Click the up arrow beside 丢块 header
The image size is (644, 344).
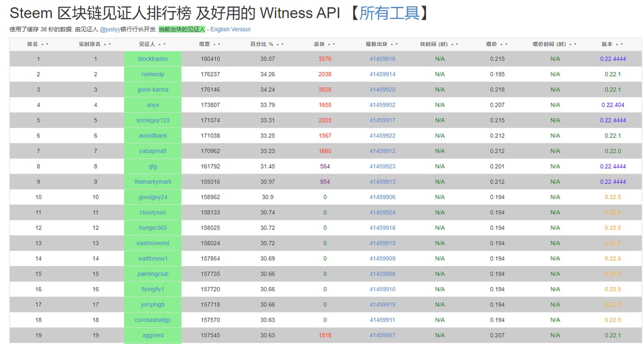pyautogui.click(x=329, y=44)
